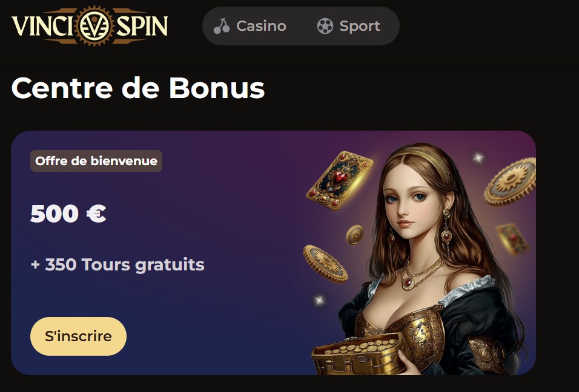
Task: Click the + 350 Tours gratuits text
Action: (117, 265)
